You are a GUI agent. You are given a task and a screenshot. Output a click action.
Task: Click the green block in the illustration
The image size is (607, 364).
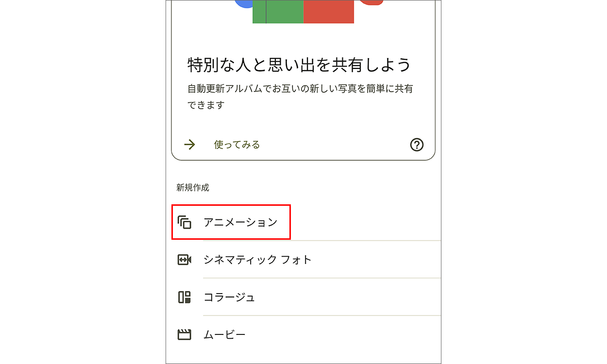pyautogui.click(x=278, y=12)
